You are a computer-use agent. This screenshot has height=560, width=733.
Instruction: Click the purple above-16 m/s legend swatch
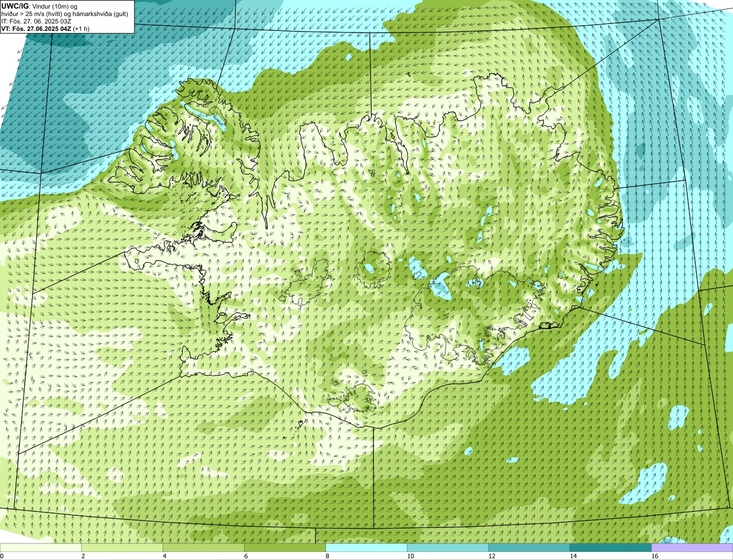point(692,547)
